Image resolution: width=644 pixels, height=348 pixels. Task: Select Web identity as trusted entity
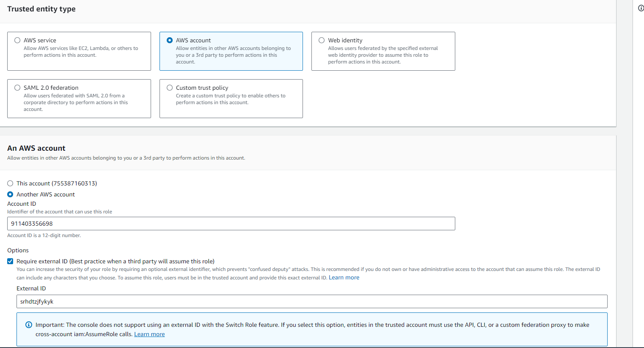tap(322, 40)
